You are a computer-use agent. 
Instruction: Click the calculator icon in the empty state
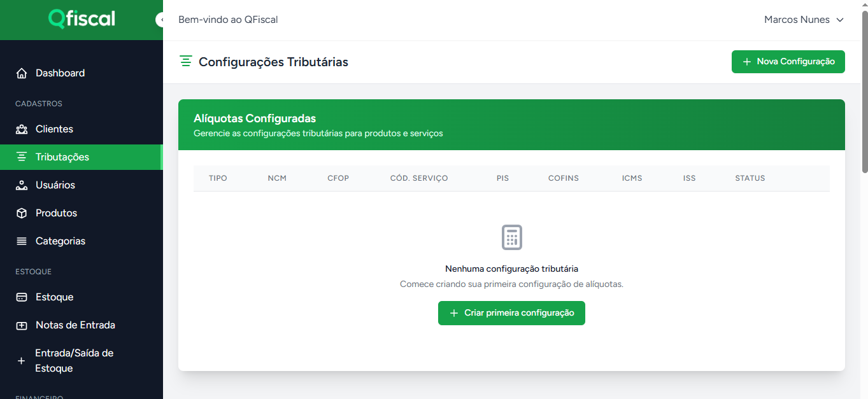click(x=511, y=237)
